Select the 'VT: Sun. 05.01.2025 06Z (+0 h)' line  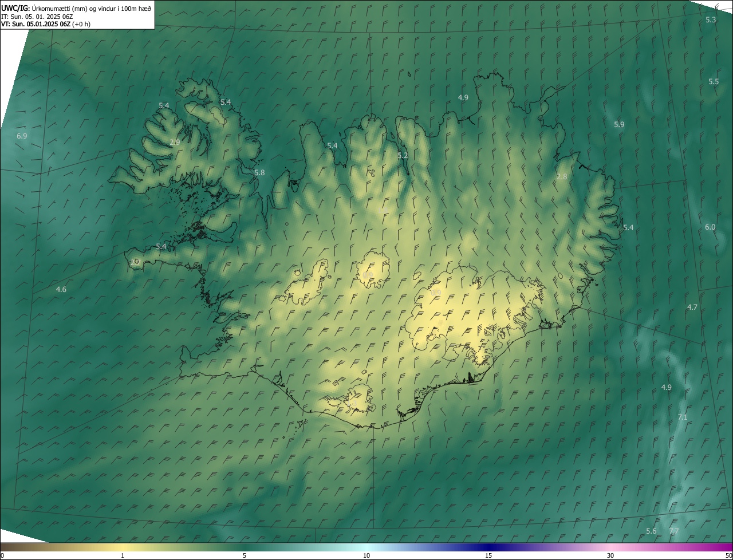click(46, 24)
